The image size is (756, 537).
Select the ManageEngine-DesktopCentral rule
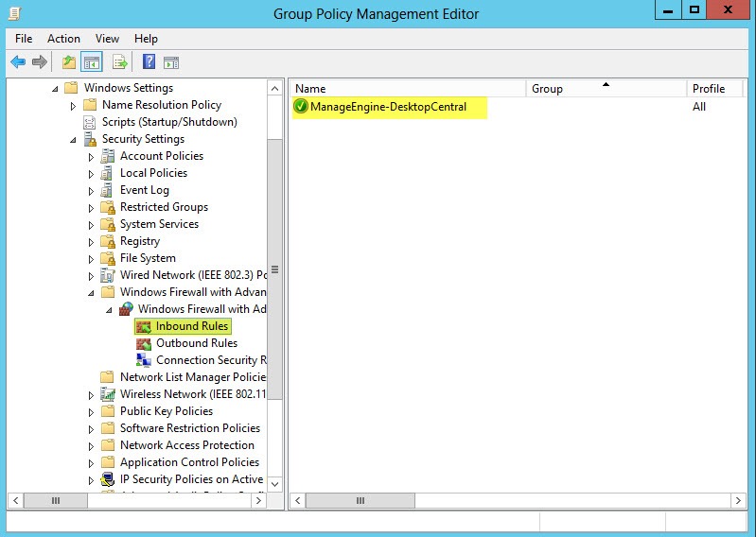pos(388,107)
